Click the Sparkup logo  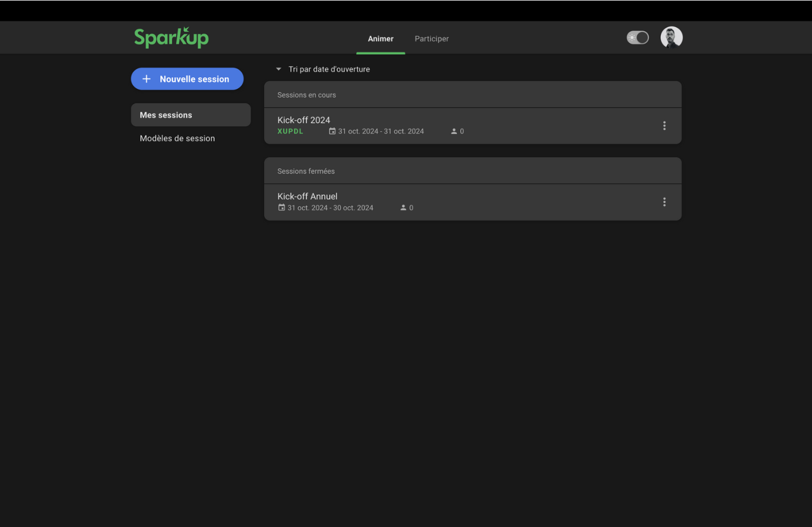click(171, 38)
